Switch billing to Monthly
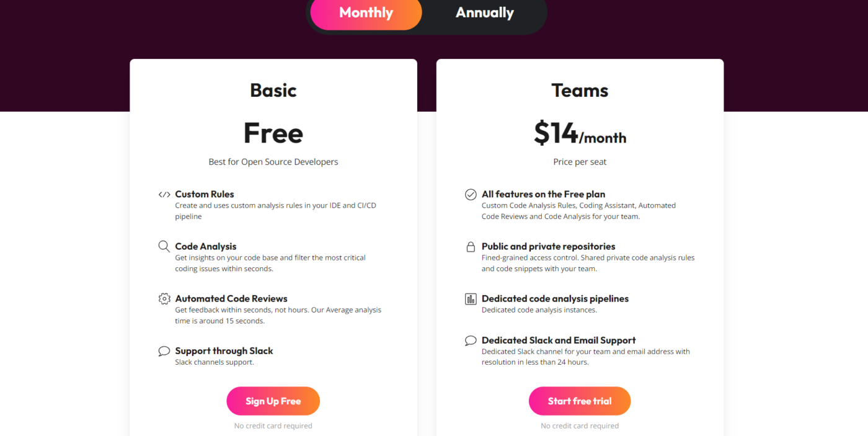The width and height of the screenshot is (868, 436). click(366, 13)
